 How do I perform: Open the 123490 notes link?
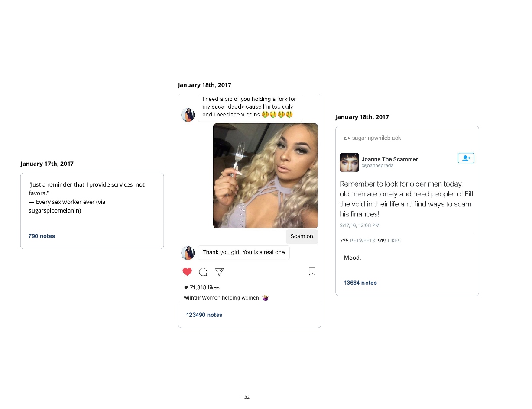204,315
